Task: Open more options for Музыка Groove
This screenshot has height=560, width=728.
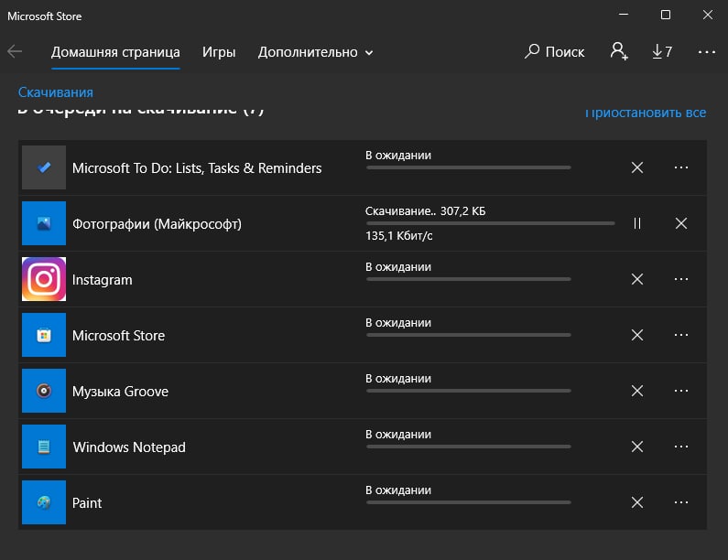Action: pos(681,391)
